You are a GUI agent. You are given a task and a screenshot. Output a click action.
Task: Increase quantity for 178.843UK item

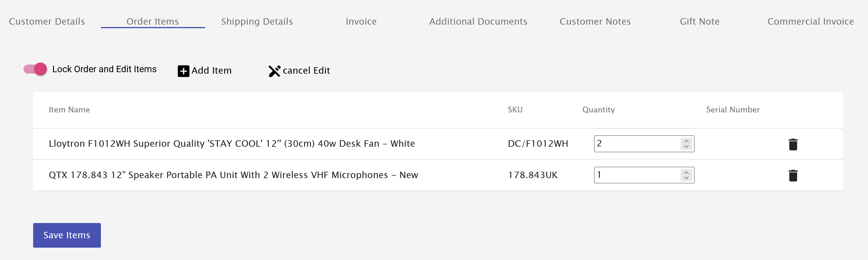(x=686, y=172)
